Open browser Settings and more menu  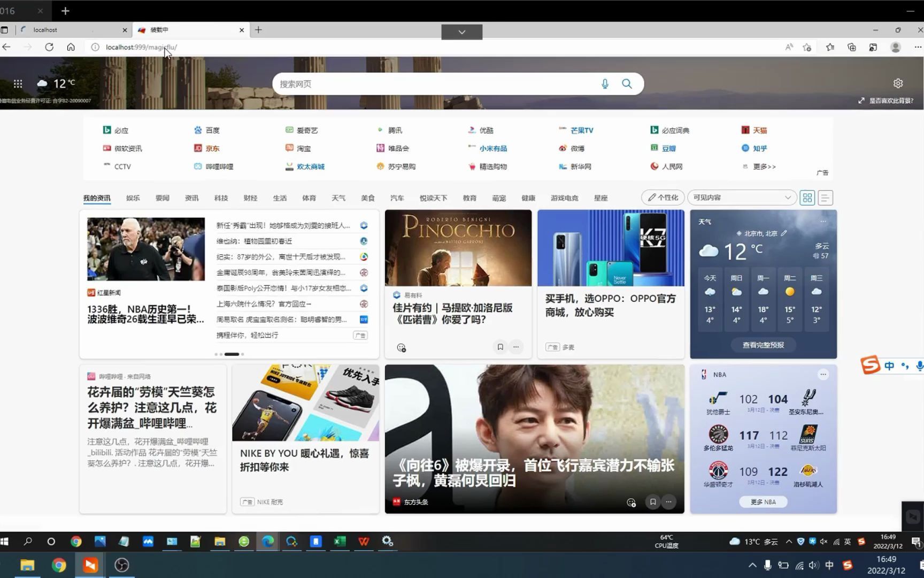coord(918,47)
